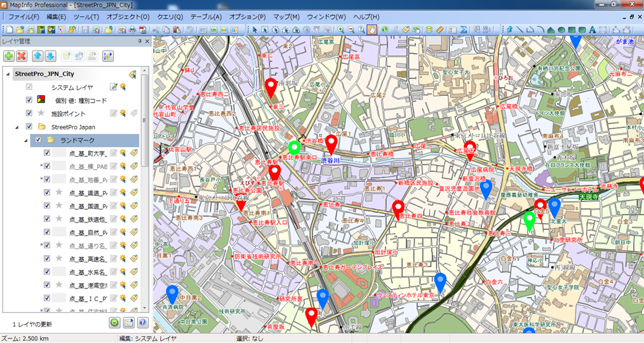Choose the Zoom Out tool
Screen dimensions: 644x343
pyautogui.click(x=351, y=30)
